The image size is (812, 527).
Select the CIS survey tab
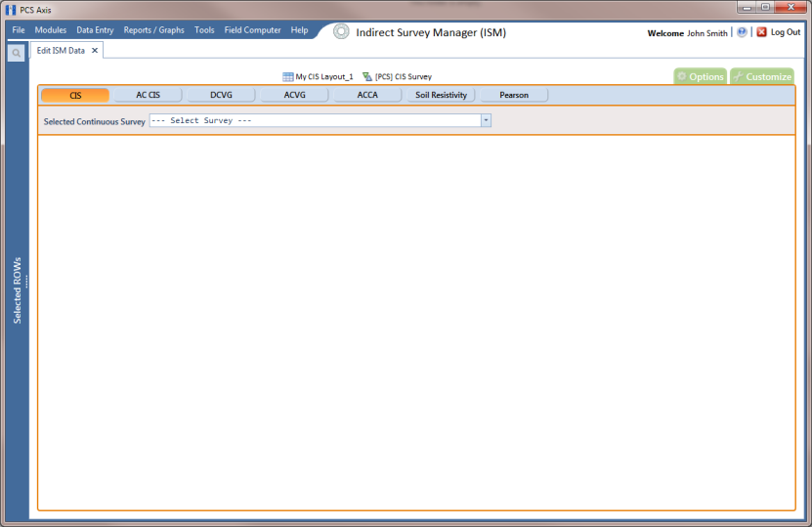click(x=75, y=96)
